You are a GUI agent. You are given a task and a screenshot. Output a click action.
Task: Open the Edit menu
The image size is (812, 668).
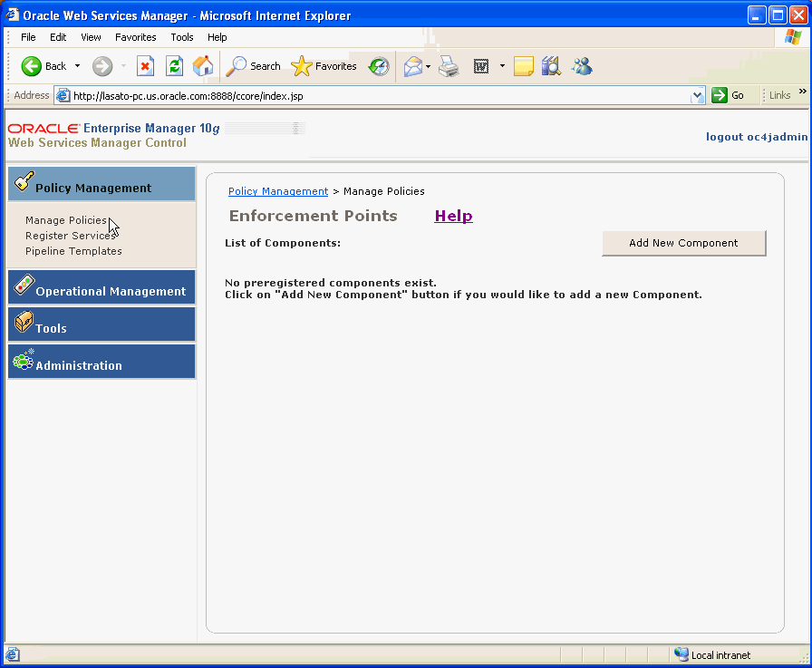[58, 37]
